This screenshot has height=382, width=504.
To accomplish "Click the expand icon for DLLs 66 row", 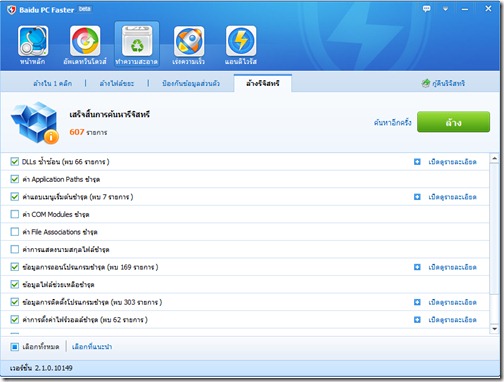I will [x=417, y=162].
